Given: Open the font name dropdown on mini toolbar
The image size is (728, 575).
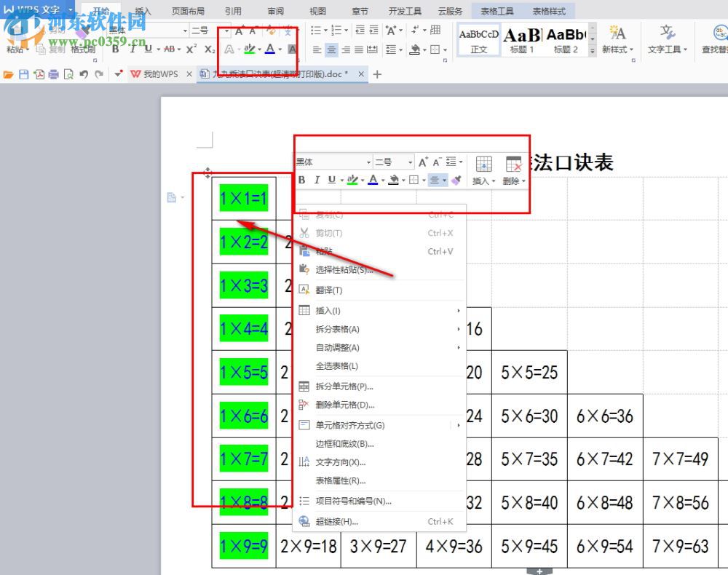Looking at the screenshot, I should 368,162.
